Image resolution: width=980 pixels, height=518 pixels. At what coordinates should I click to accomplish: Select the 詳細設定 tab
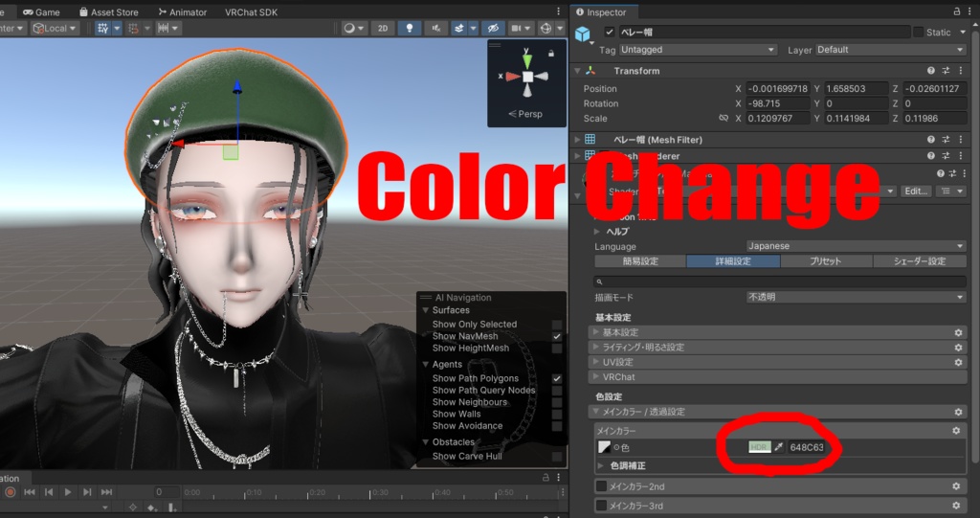[x=733, y=260]
